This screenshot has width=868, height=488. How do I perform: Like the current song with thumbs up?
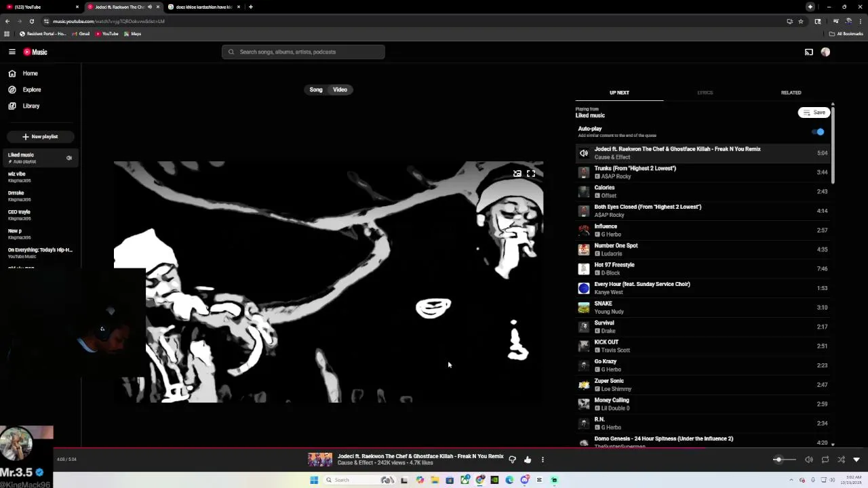[x=528, y=460]
